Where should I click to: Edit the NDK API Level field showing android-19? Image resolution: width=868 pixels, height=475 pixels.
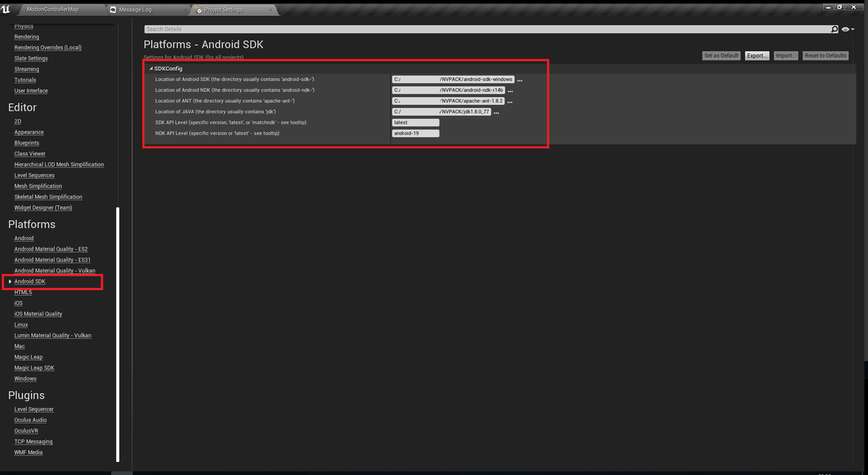pos(415,134)
